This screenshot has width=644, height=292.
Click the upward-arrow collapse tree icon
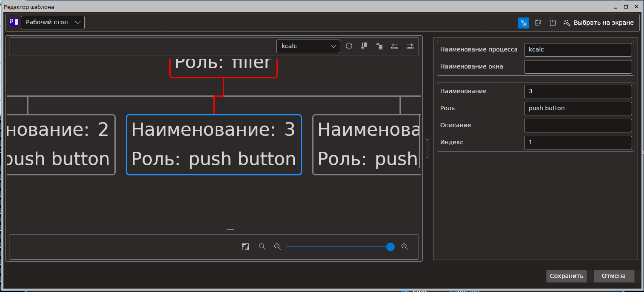[379, 46]
